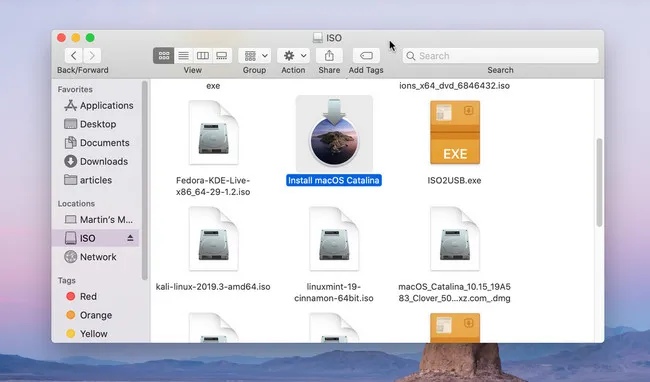
Task: Zoom the ISO Finder window with green button
Action: (90, 38)
